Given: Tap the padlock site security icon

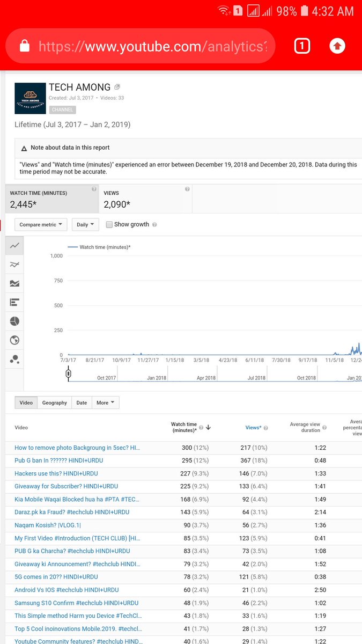Looking at the screenshot, I should 24,46.
